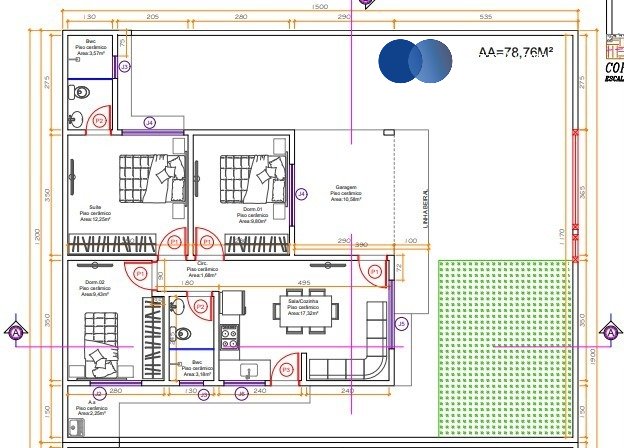Image resolution: width=624 pixels, height=448 pixels.
Task: Click the P1 door tag in Suíte
Action: click(175, 242)
